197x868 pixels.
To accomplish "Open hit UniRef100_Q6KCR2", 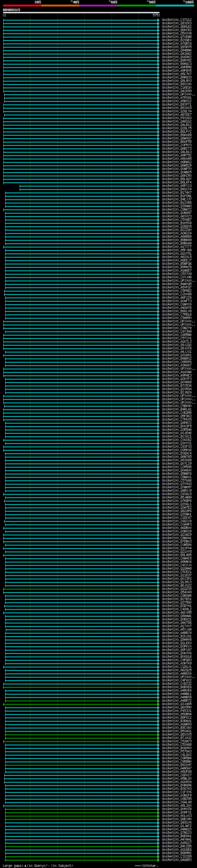I will 177,30.
